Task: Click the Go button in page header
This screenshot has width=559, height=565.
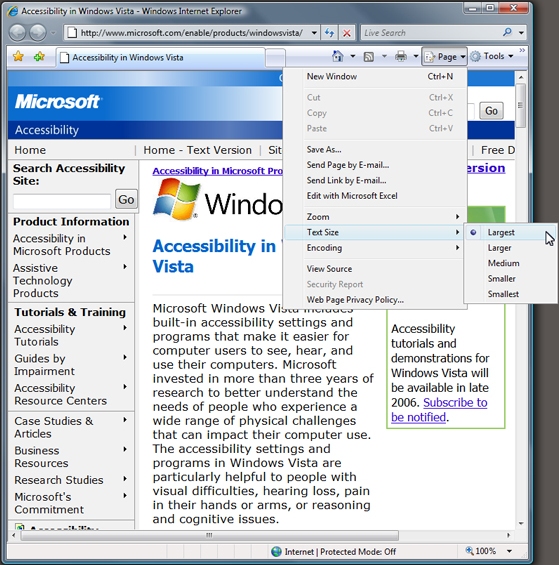Action: click(491, 111)
